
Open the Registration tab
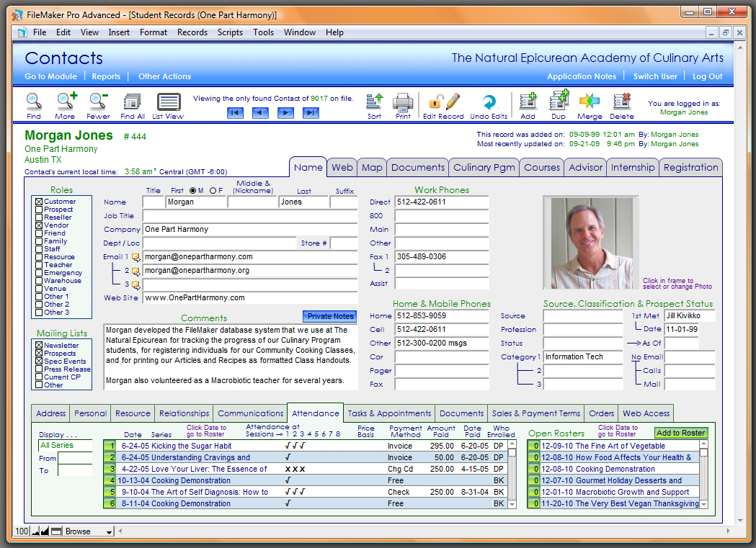pos(691,168)
